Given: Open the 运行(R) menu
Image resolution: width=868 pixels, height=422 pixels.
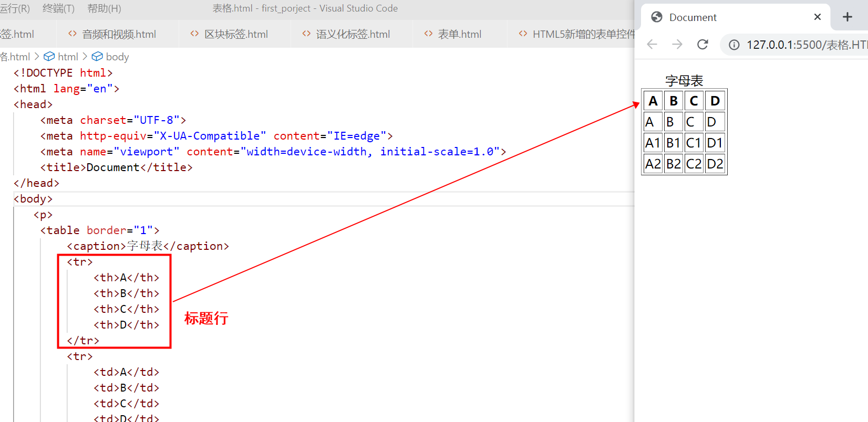Looking at the screenshot, I should click(15, 8).
